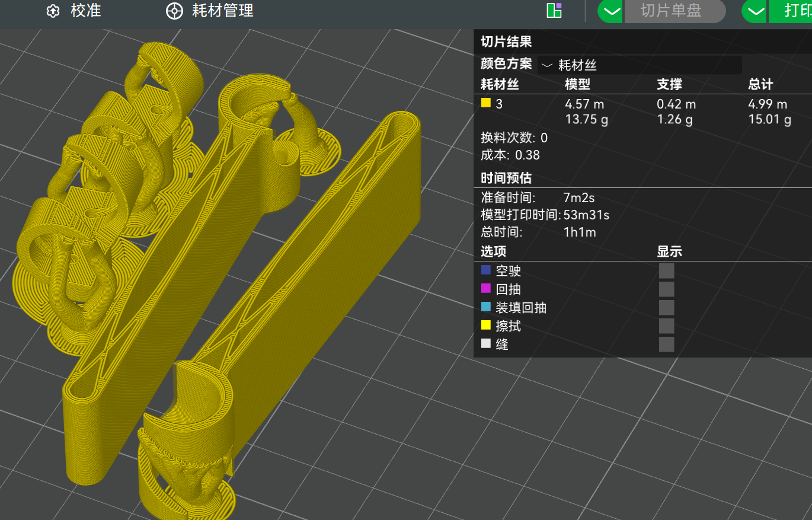The height and width of the screenshot is (520, 812).
Task: Click the 时间预估 section heading
Action: [x=506, y=178]
